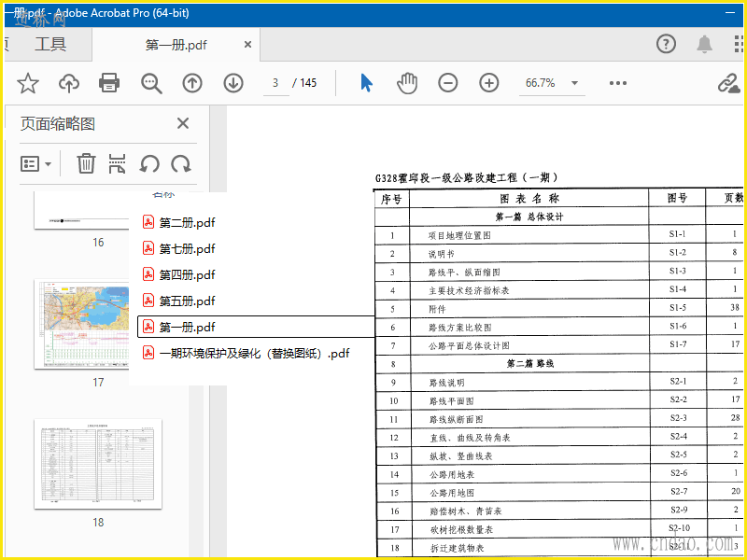Click the page break/insert pages icon
This screenshot has width=747, height=560.
click(x=118, y=163)
